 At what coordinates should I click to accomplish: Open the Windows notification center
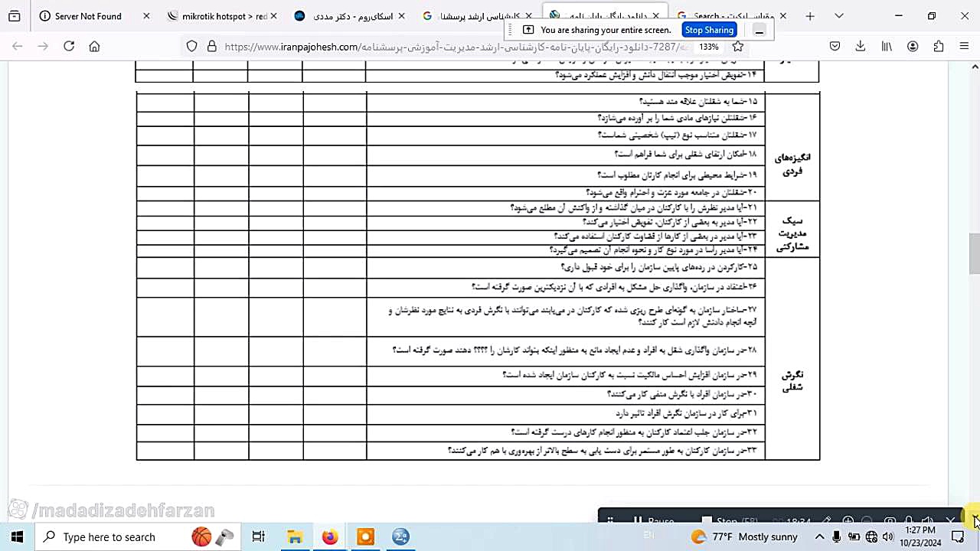point(957,537)
